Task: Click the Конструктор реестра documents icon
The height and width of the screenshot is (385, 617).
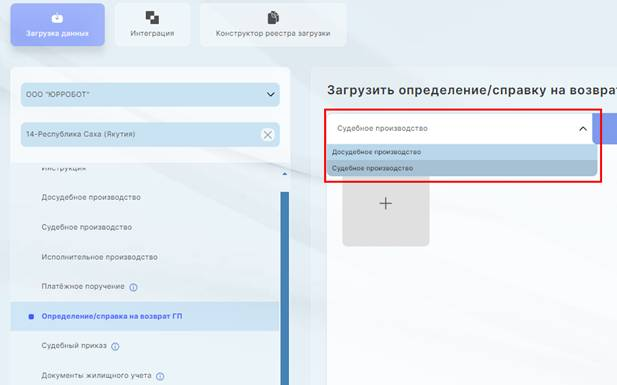Action: pyautogui.click(x=273, y=18)
